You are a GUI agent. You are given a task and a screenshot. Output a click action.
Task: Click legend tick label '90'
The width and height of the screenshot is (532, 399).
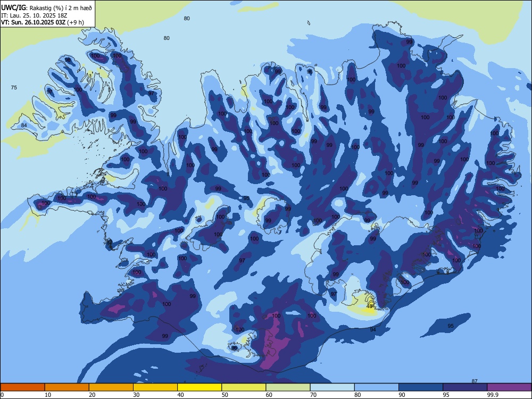coord(402,395)
